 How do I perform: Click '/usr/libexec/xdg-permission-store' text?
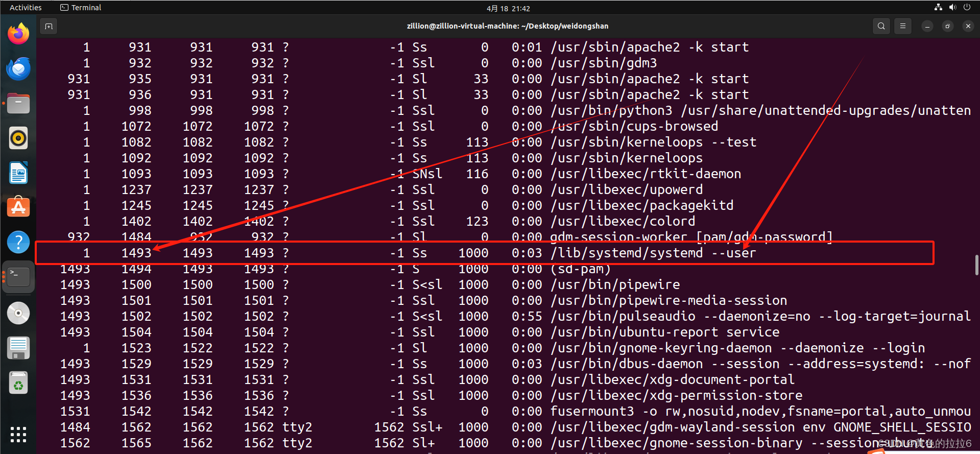click(x=677, y=395)
